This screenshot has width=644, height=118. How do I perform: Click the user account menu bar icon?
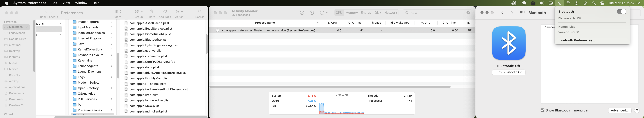click(576, 3)
